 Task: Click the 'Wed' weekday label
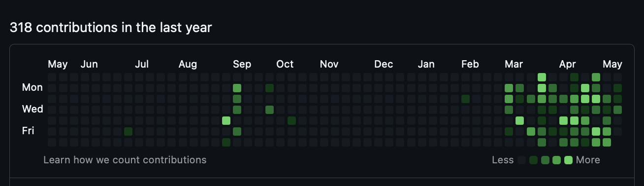point(32,109)
